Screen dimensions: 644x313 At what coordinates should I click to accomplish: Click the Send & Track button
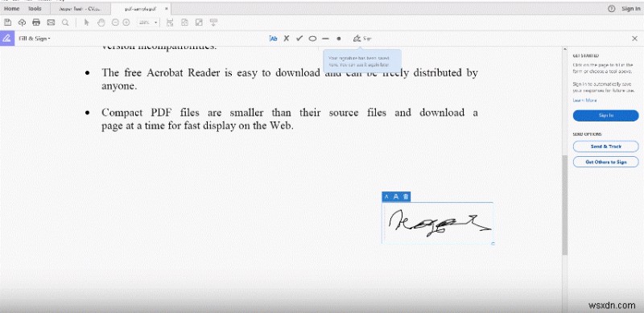(606, 146)
